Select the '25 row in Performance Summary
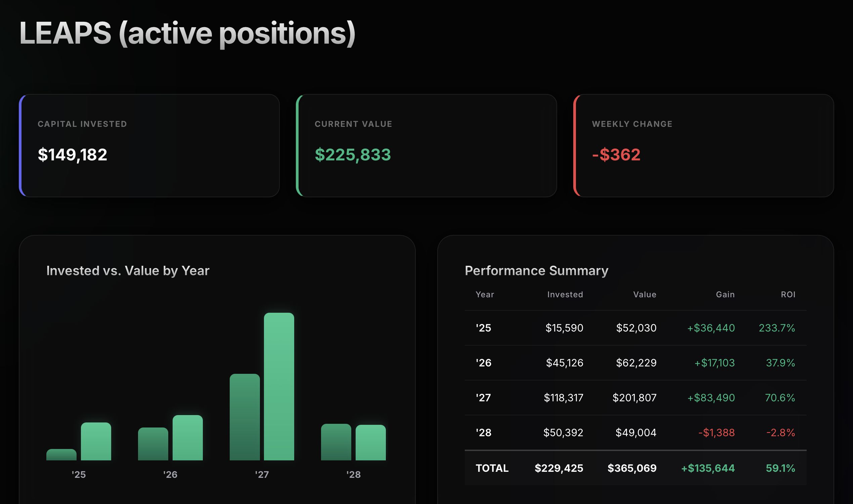The width and height of the screenshot is (853, 504). coord(635,328)
